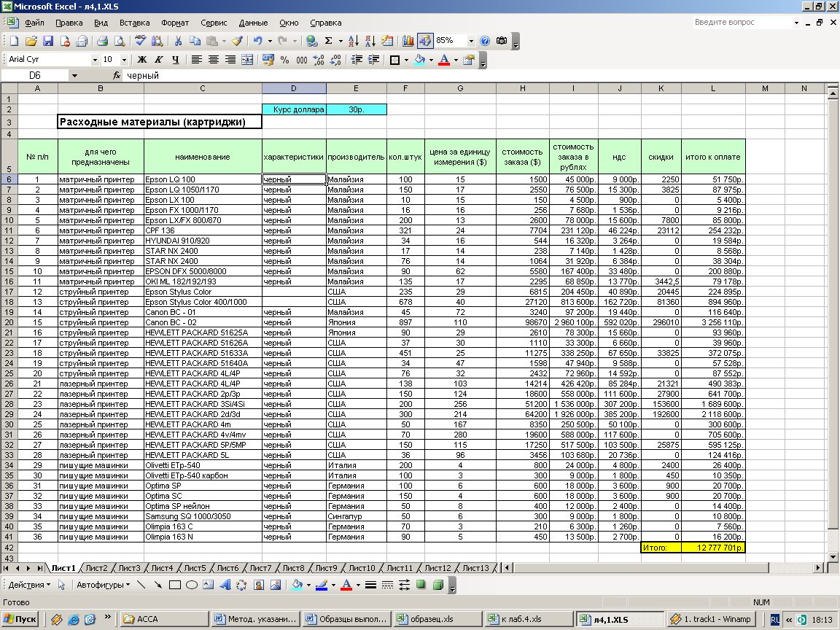The height and width of the screenshot is (630, 840).
Task: Open Excel Help question mark icon
Action: (485, 41)
